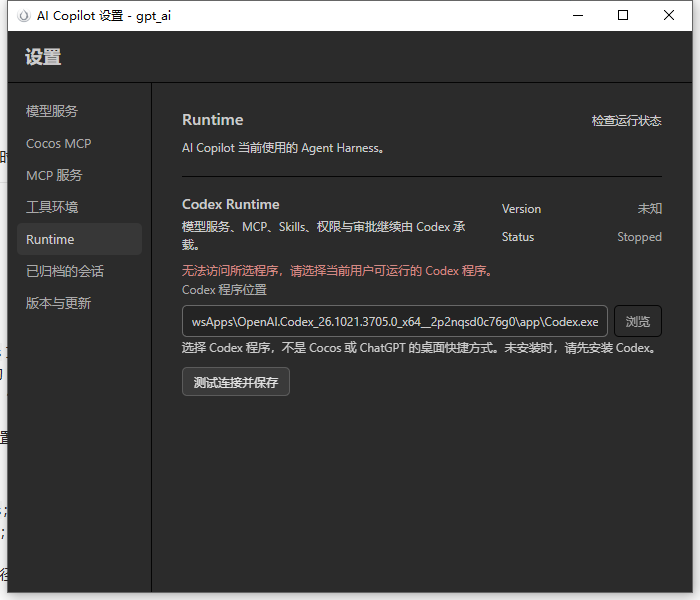Click the Version 未知 value
The width and height of the screenshot is (700, 600).
coord(650,209)
